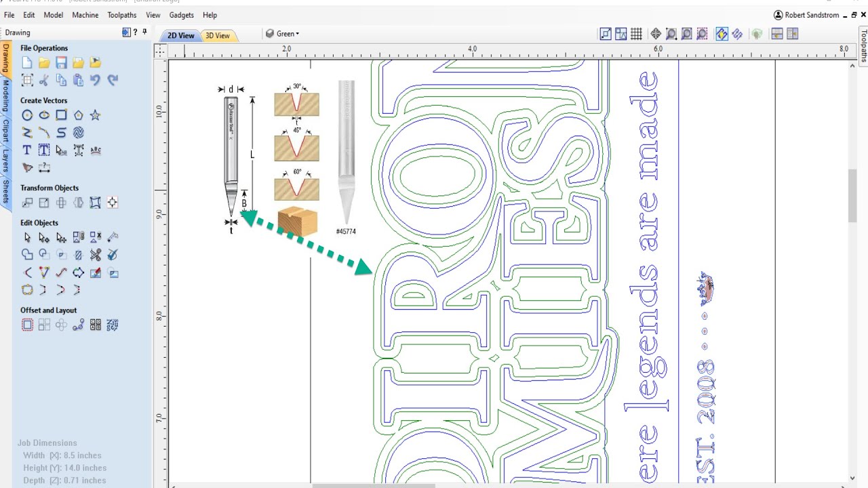
Task: Click the scissors trim vectors icon
Action: click(x=96, y=255)
